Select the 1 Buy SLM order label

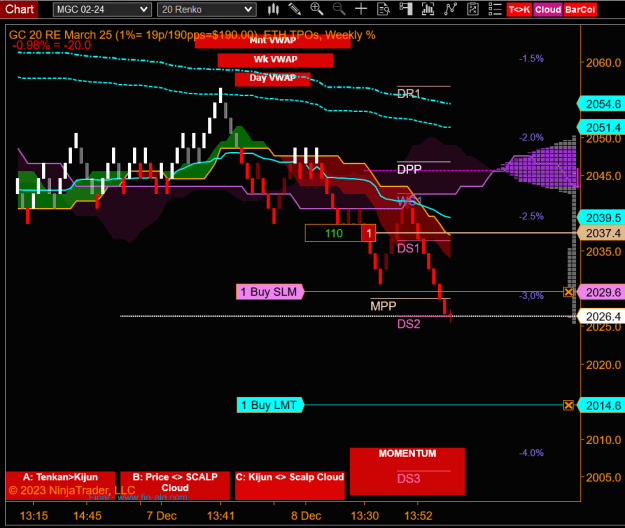click(x=270, y=292)
